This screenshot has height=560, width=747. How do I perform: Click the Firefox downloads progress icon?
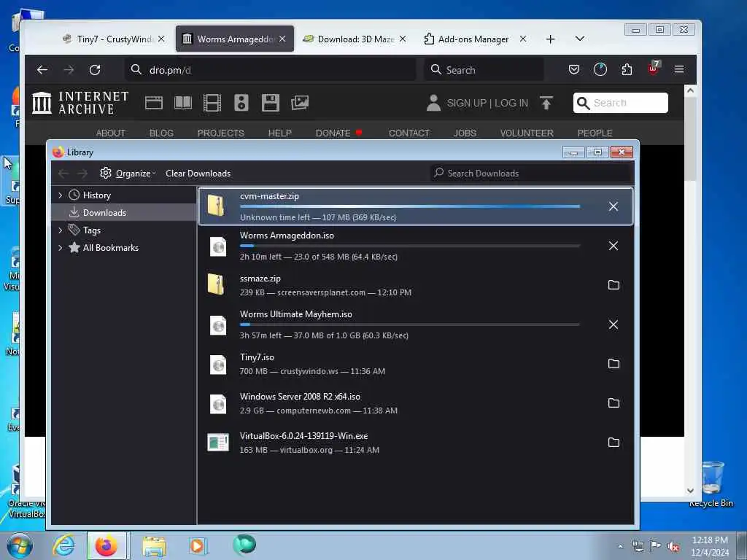coord(600,70)
